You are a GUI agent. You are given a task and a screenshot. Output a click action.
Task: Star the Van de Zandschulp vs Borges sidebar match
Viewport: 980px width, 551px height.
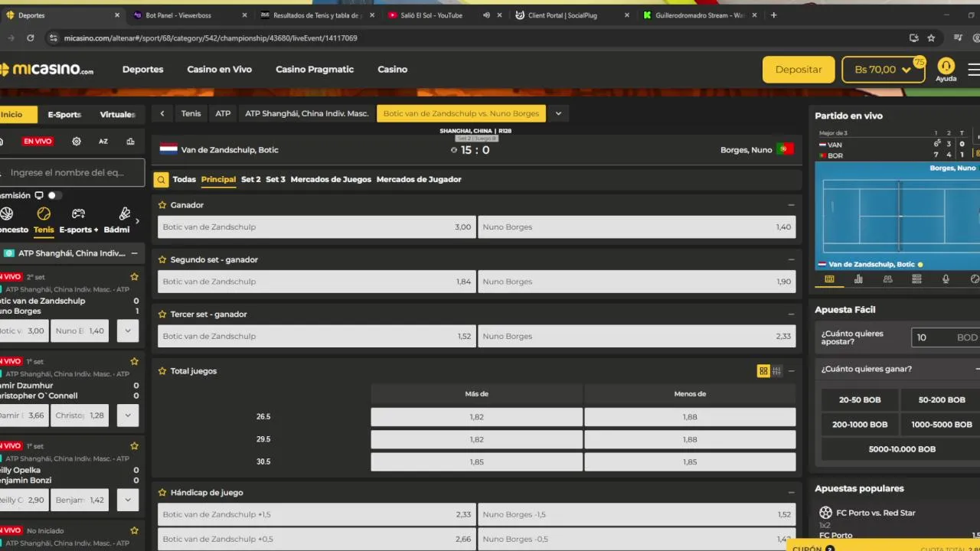pos(134,277)
